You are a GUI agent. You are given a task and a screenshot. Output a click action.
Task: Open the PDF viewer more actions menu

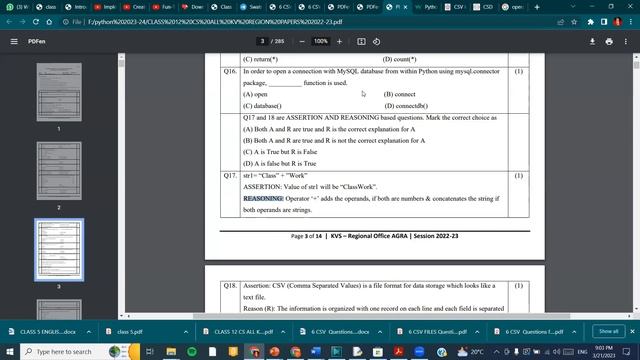[626, 41]
